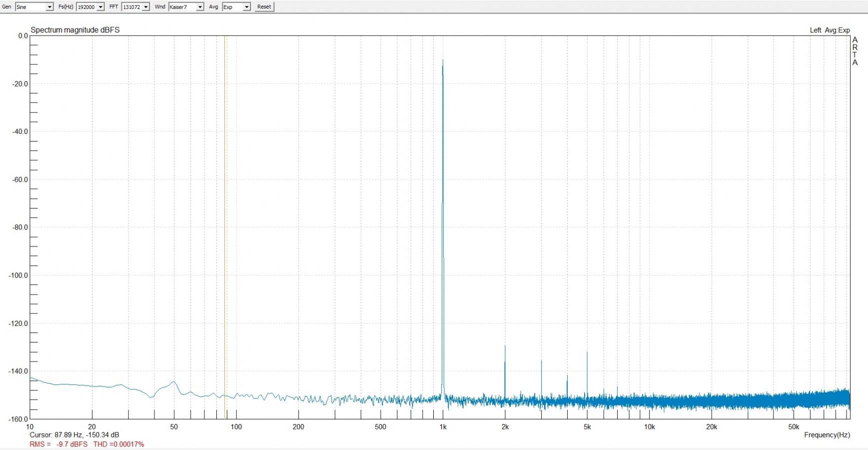Click the noise bump near 50 Hz
The width and height of the screenshot is (868, 450).
pyautogui.click(x=173, y=382)
